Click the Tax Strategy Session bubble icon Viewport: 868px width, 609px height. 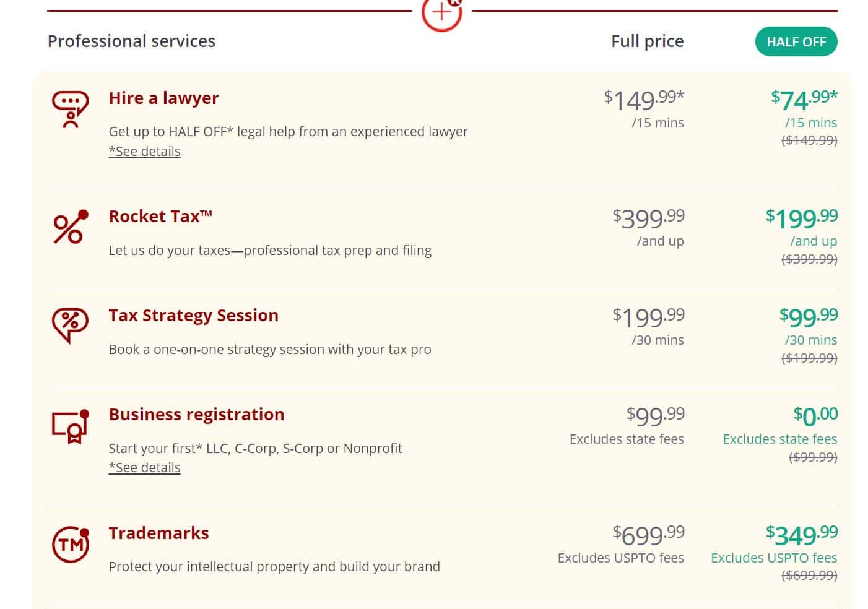coord(70,324)
